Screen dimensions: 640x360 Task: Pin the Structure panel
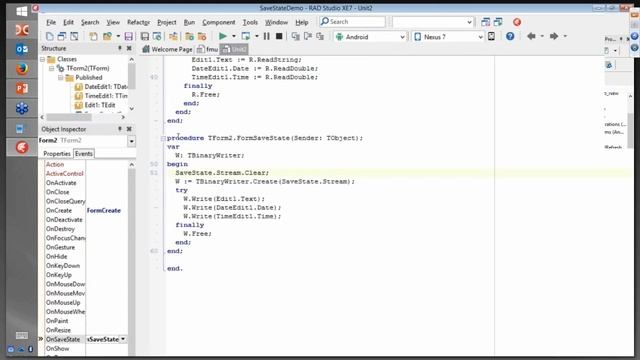(x=120, y=48)
